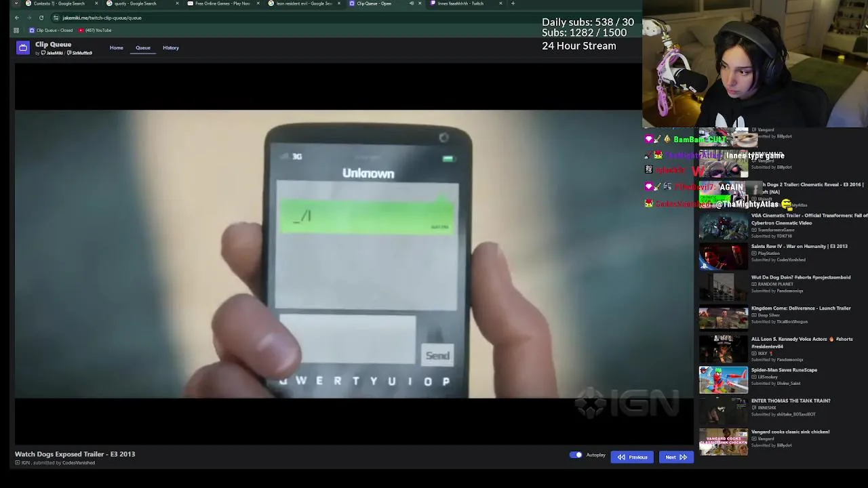Click the Previous clip button
The height and width of the screenshot is (488, 868).
632,457
